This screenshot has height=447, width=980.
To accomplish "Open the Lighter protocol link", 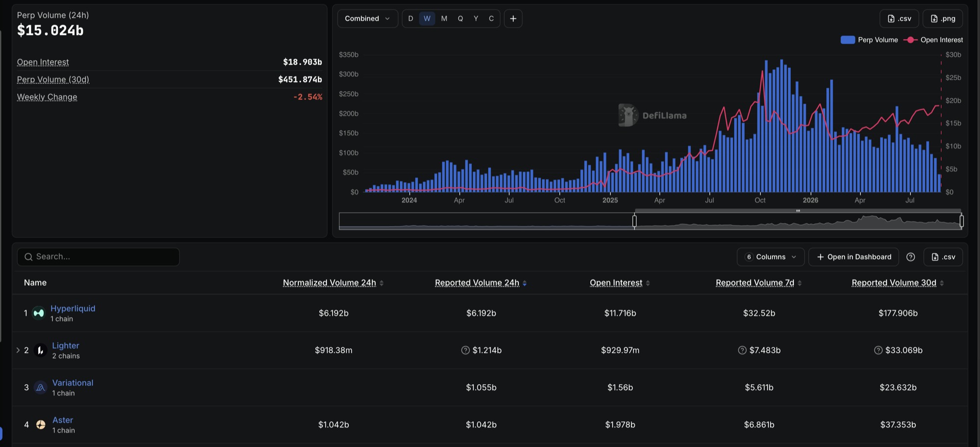I will point(66,346).
